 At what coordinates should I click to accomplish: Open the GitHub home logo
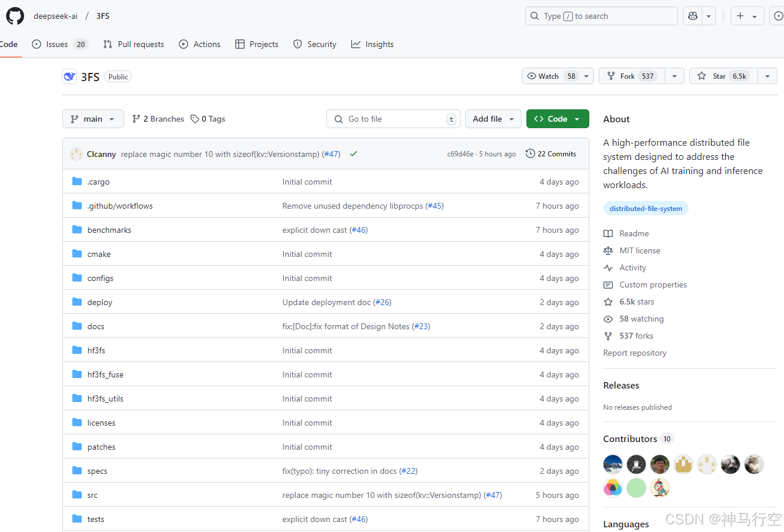[x=15, y=16]
